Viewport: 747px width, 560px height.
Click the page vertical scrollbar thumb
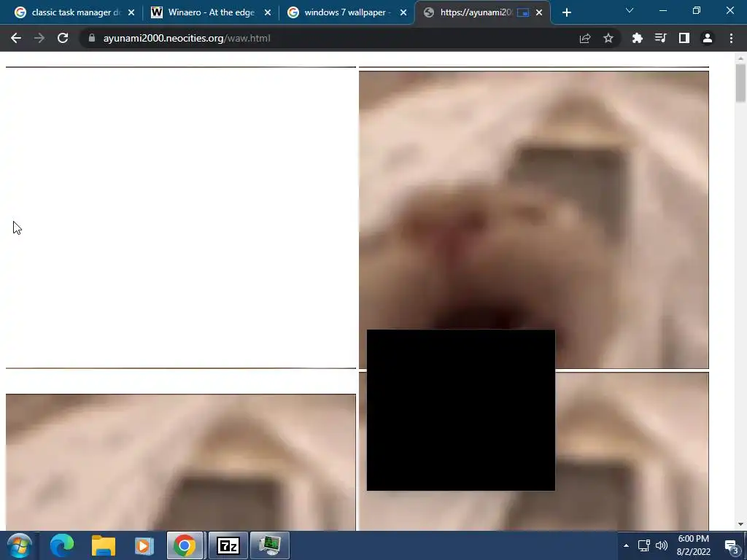point(740,83)
